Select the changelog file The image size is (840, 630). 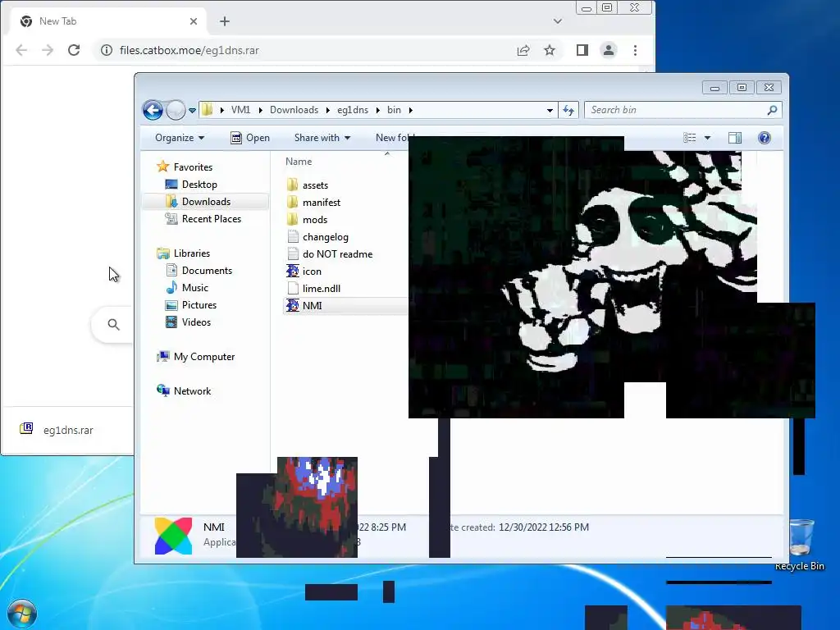click(325, 237)
